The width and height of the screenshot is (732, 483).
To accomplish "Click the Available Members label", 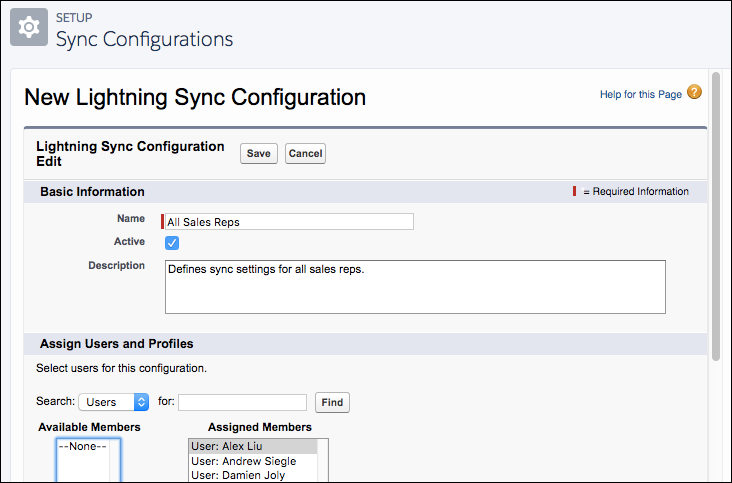I will coord(89,427).
